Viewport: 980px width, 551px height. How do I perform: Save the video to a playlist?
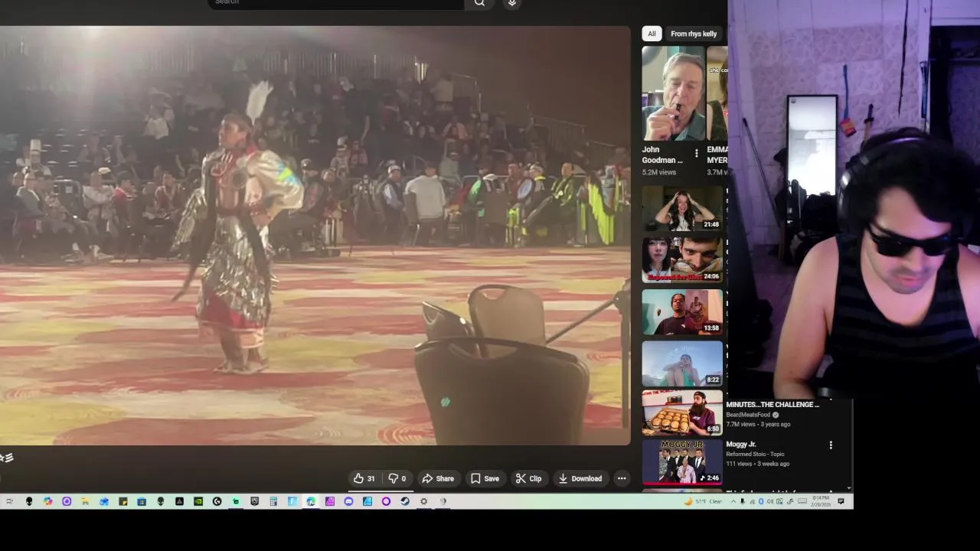(x=485, y=478)
